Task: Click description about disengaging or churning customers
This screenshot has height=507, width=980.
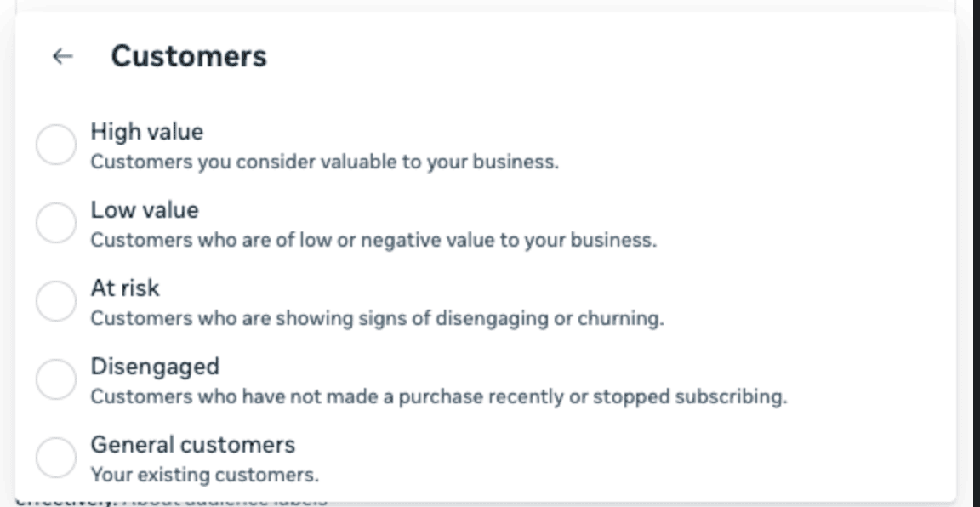Action: click(x=377, y=318)
